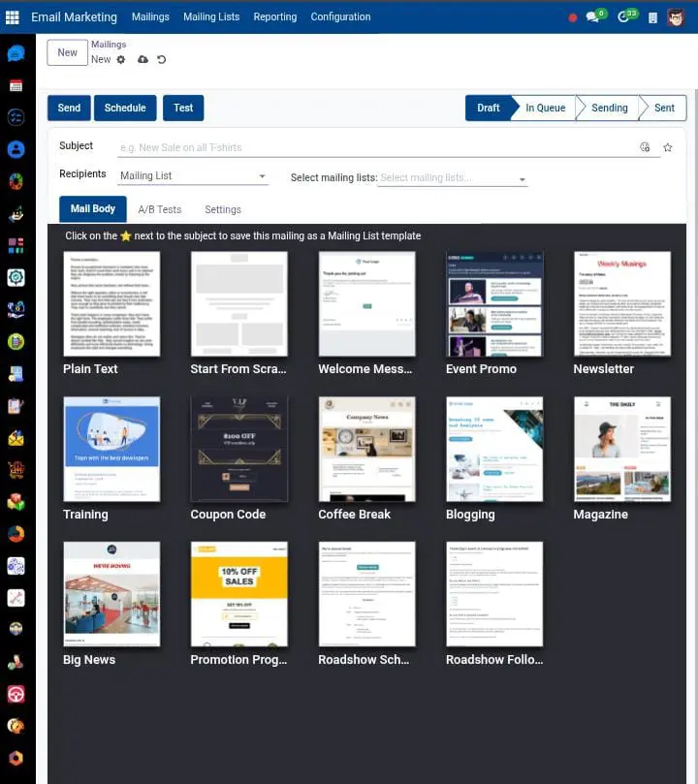
Task: Open the Select mailing lists dropdown
Action: [453, 178]
